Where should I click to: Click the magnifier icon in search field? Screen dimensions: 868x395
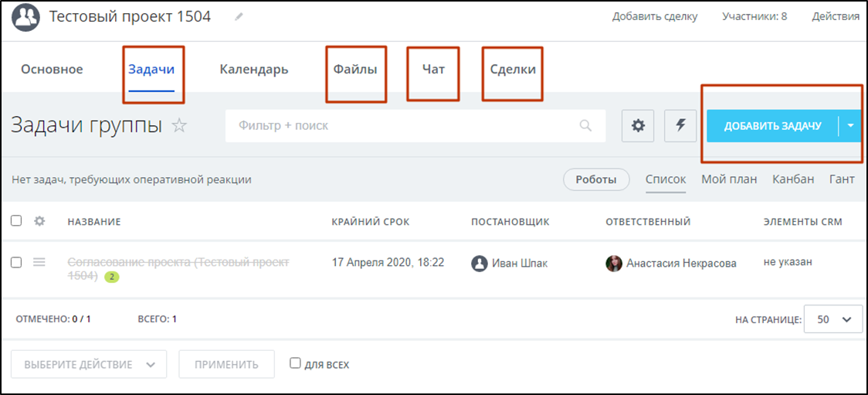(586, 126)
